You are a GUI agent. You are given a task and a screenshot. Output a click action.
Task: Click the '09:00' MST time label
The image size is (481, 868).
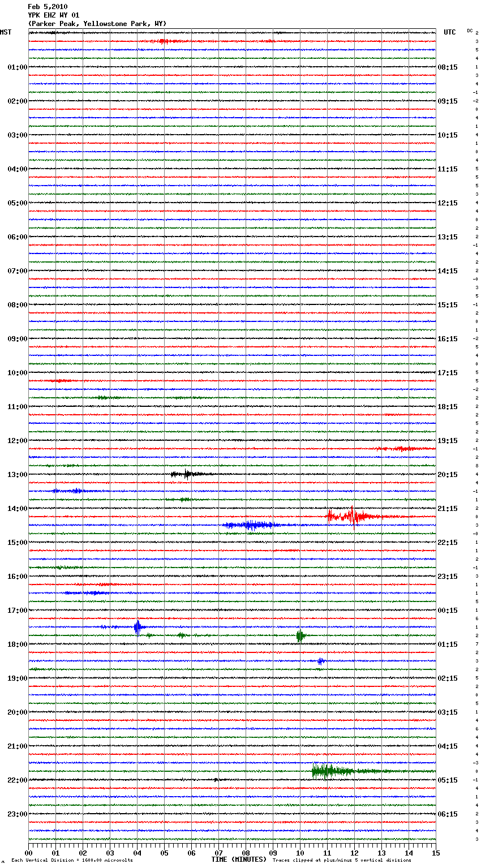click(18, 339)
